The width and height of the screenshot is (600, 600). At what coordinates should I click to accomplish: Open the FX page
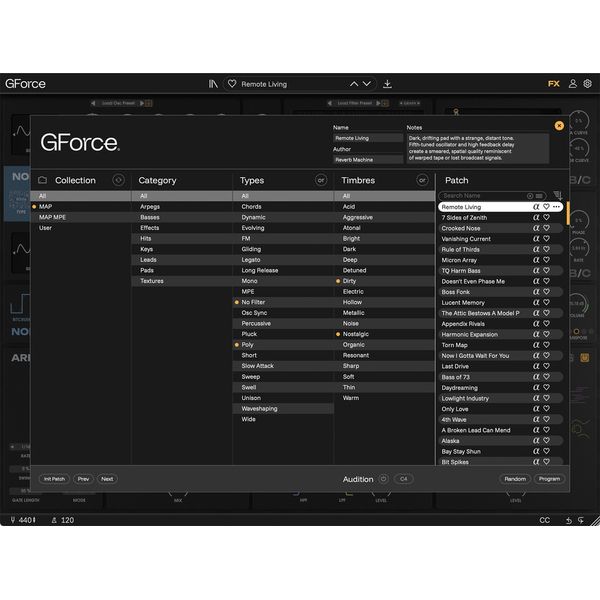(x=554, y=84)
